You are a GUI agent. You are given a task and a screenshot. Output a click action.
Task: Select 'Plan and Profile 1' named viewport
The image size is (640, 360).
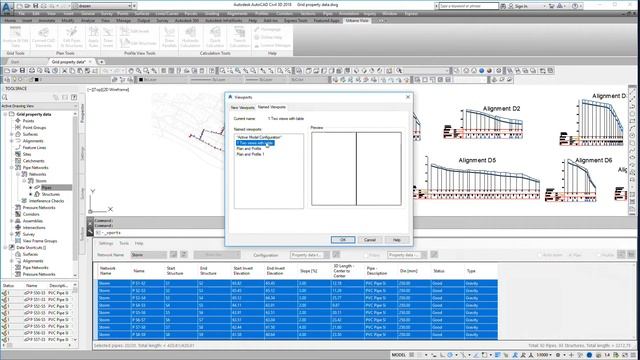250,154
